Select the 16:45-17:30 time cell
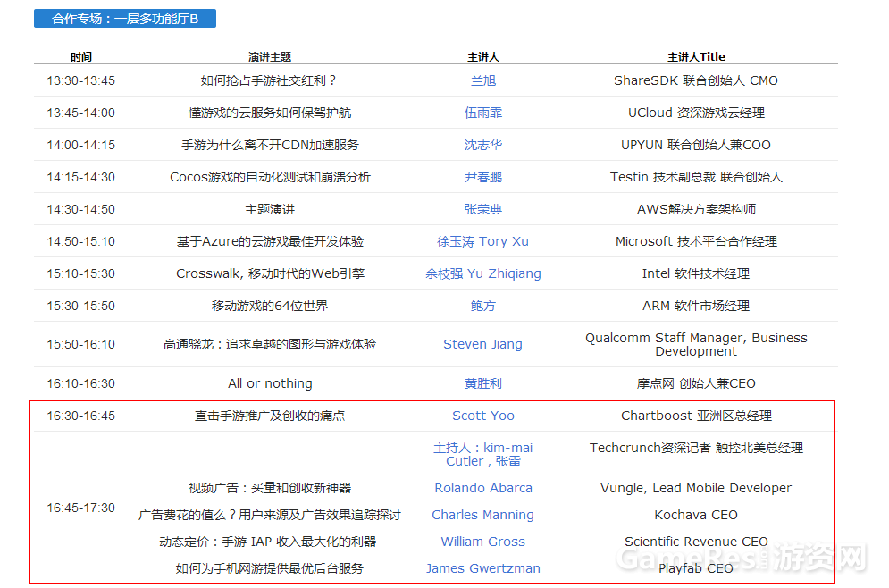 [81, 508]
